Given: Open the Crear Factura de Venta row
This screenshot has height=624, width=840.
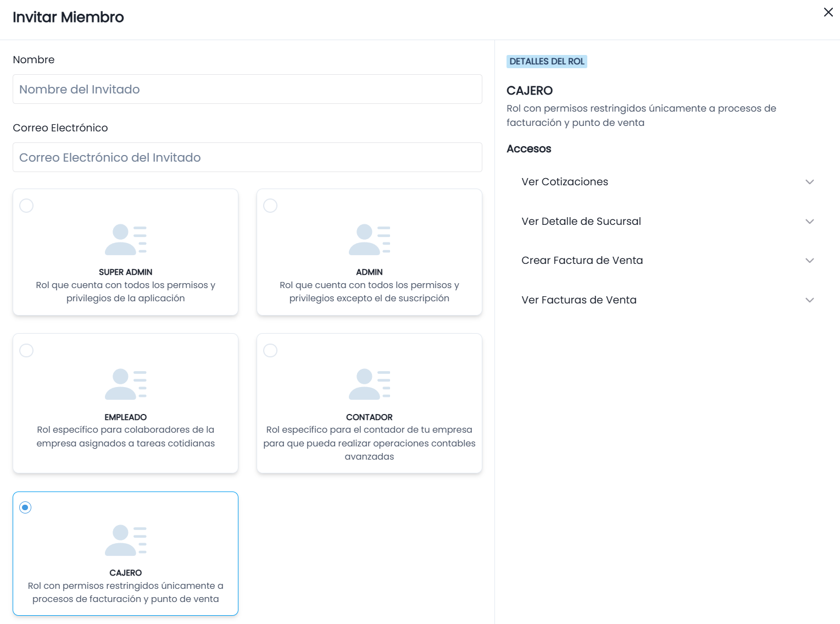Looking at the screenshot, I should (667, 261).
